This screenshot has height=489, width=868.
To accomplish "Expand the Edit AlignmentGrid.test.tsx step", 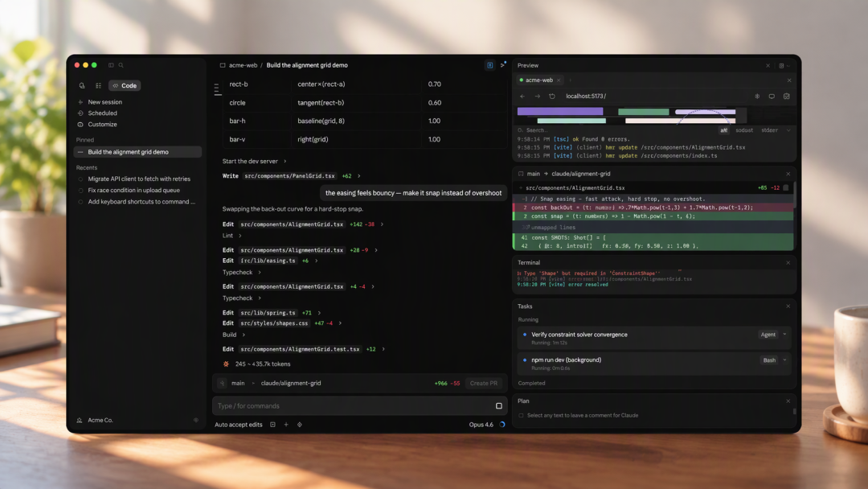I will [303, 349].
